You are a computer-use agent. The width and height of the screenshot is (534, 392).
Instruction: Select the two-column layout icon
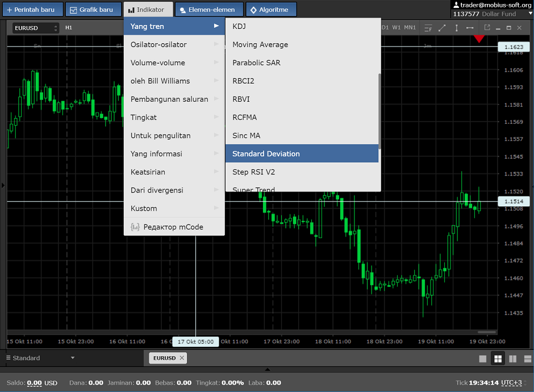pyautogui.click(x=512, y=358)
